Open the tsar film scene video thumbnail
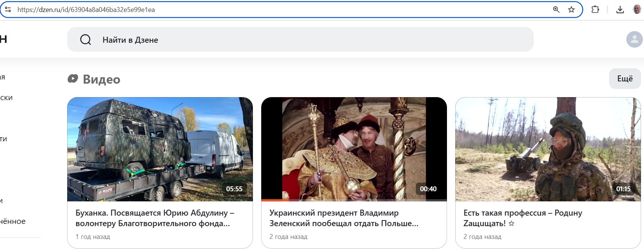 (354, 149)
